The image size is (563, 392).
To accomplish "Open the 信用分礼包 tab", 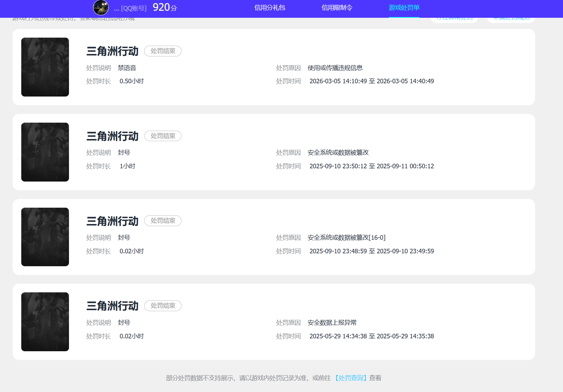I will 270,8.
